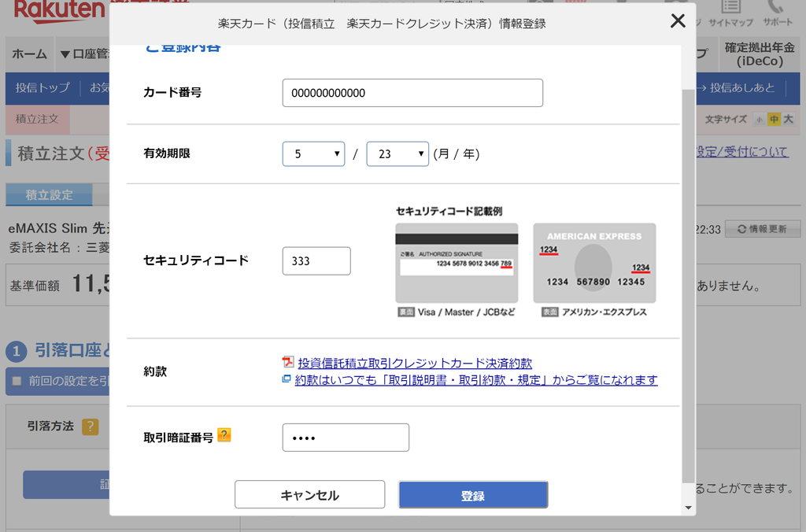This screenshot has width=806, height=532.
Task: Open 投資信託積立取引クレジットカード決済約款 link
Action: pyautogui.click(x=415, y=364)
